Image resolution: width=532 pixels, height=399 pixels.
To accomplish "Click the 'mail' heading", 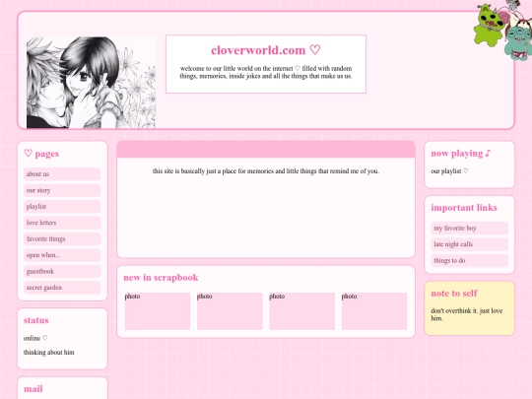I will click(33, 389).
